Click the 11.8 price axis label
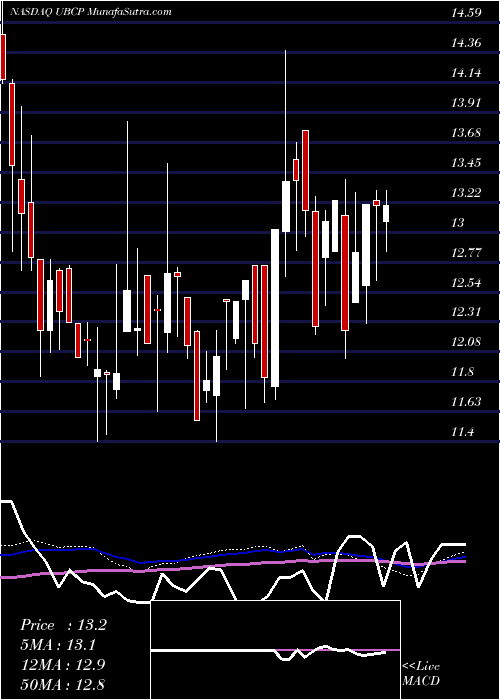The image size is (500, 700). tap(463, 372)
